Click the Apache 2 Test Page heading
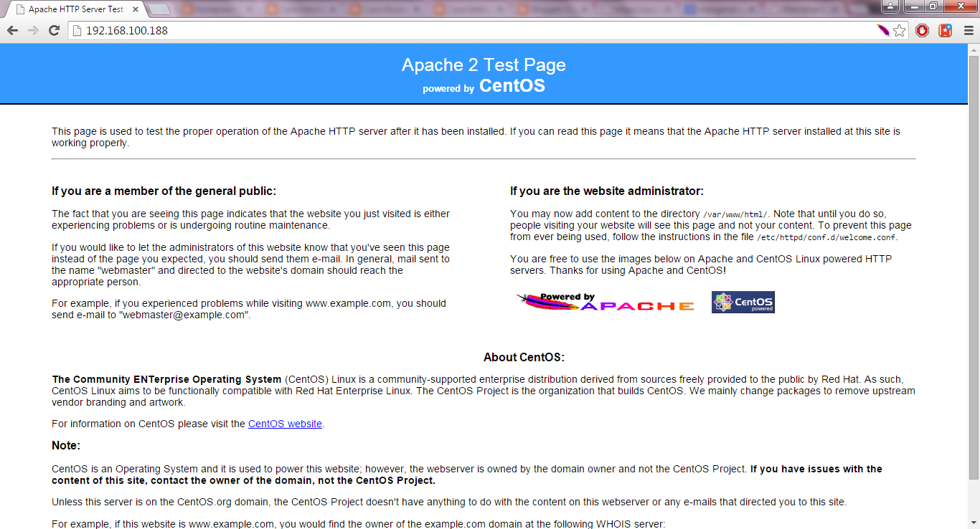 point(484,65)
